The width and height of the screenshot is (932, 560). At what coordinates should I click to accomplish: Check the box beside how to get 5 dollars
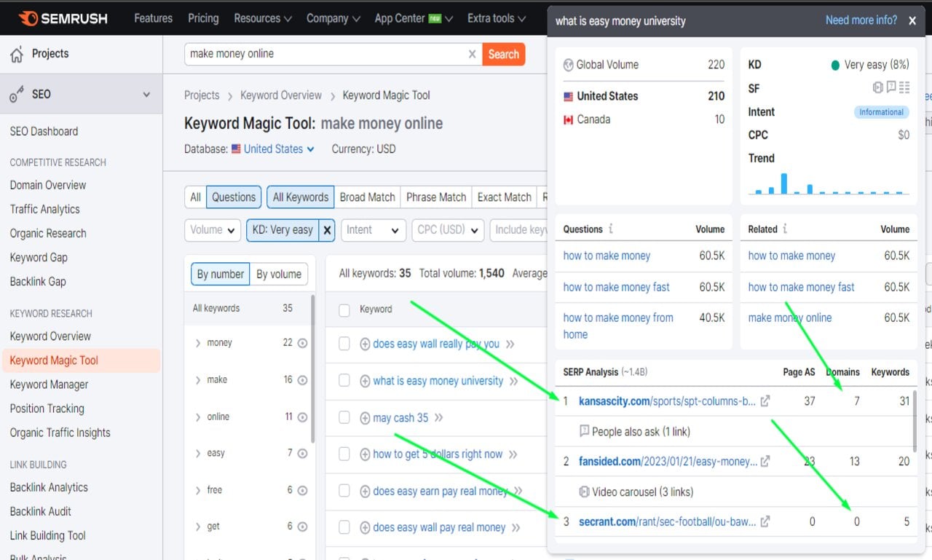(x=344, y=454)
